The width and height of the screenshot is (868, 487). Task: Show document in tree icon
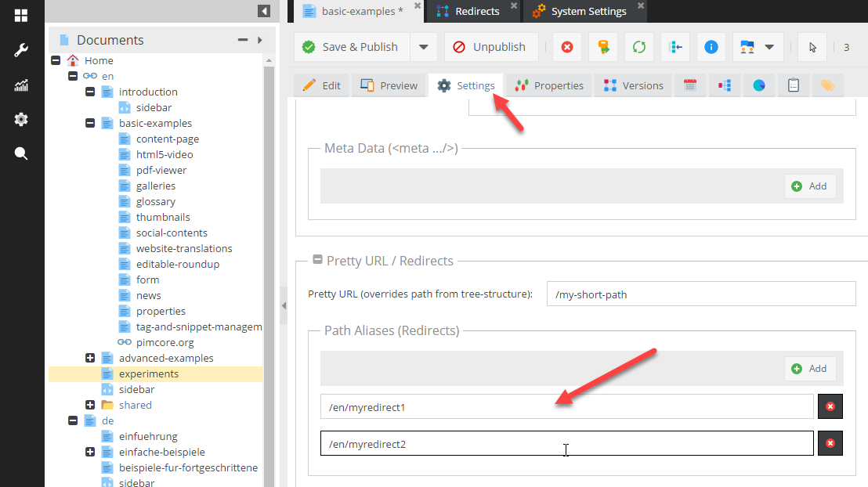coord(675,47)
